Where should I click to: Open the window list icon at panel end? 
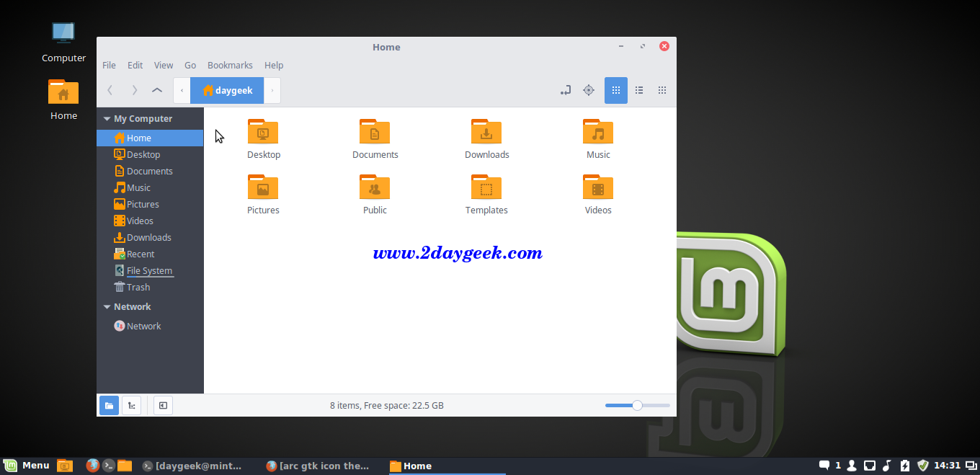971,466
